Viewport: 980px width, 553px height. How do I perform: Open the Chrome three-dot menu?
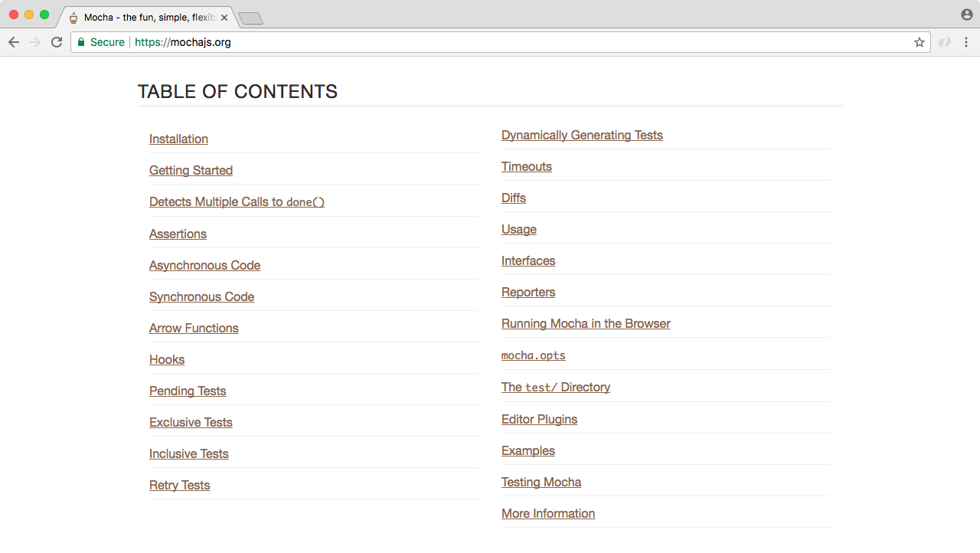click(x=966, y=42)
